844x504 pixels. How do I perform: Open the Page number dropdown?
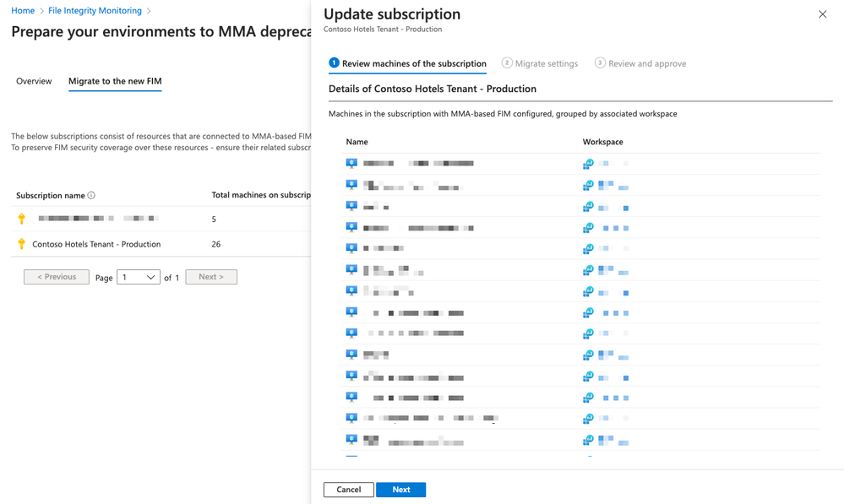[x=139, y=277]
